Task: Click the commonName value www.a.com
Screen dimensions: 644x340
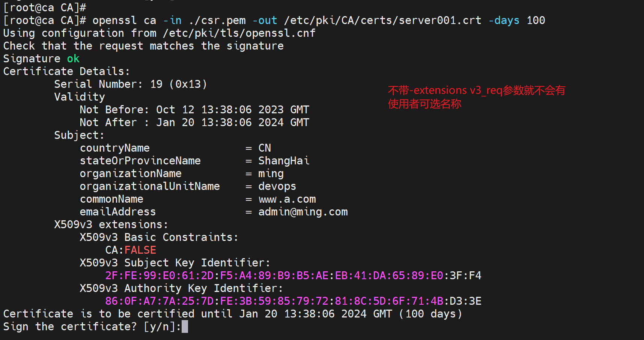Action: pos(287,199)
